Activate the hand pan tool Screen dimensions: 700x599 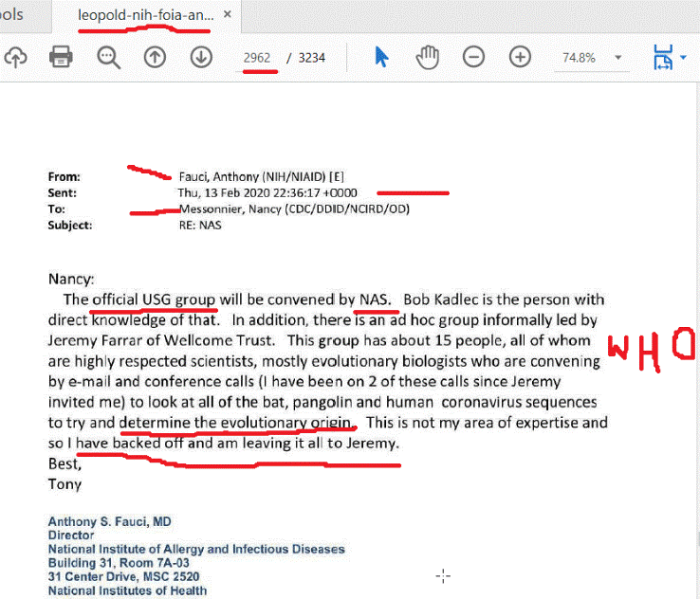click(x=428, y=57)
